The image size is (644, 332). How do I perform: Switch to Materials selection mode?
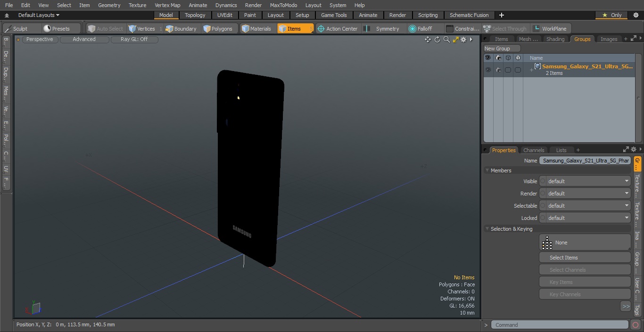click(x=256, y=29)
